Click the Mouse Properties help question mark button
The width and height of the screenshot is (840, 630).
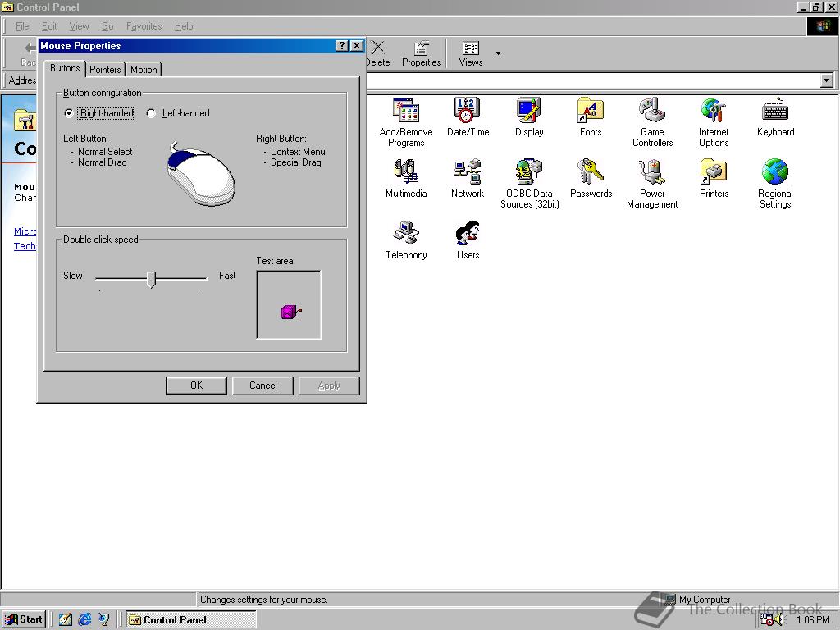tap(342, 46)
